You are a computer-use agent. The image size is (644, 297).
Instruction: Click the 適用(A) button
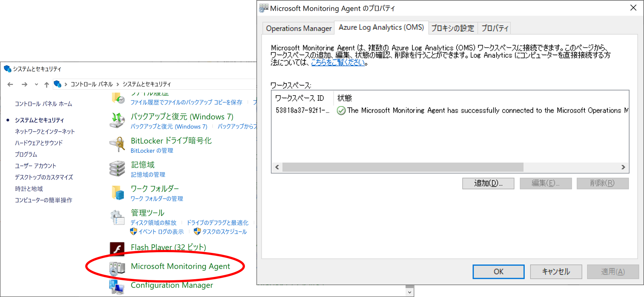point(613,271)
